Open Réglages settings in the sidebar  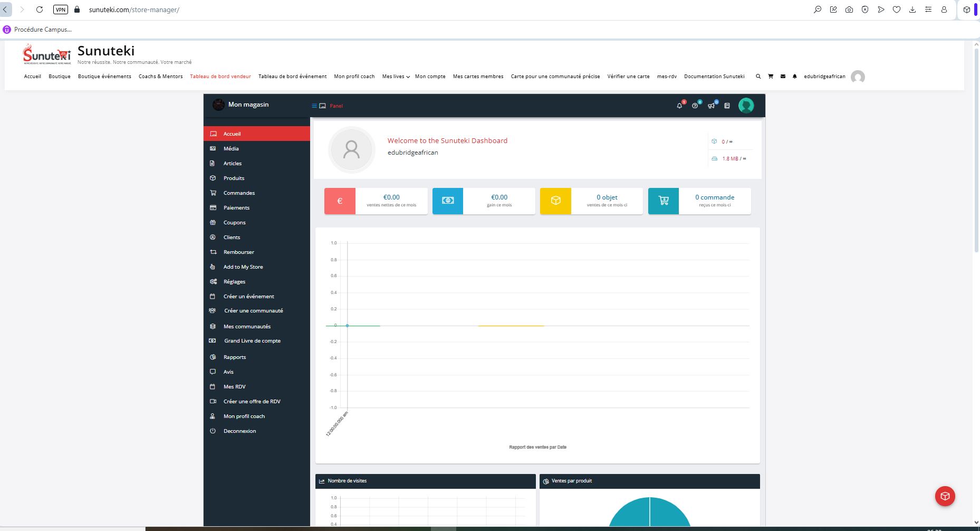234,282
